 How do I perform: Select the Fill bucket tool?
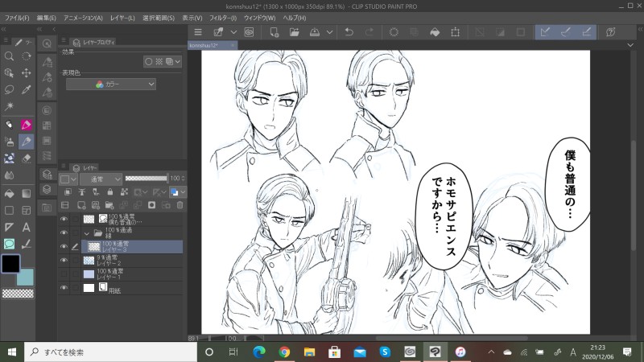9,193
